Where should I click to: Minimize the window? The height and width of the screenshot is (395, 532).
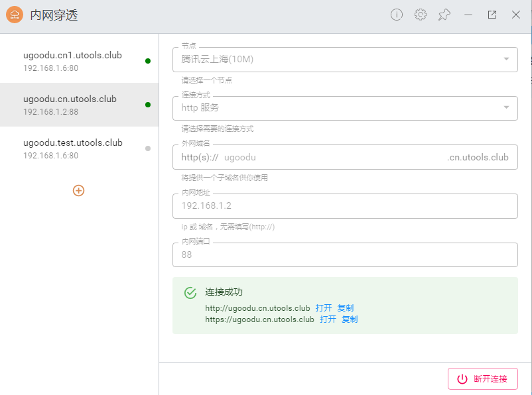click(x=468, y=15)
